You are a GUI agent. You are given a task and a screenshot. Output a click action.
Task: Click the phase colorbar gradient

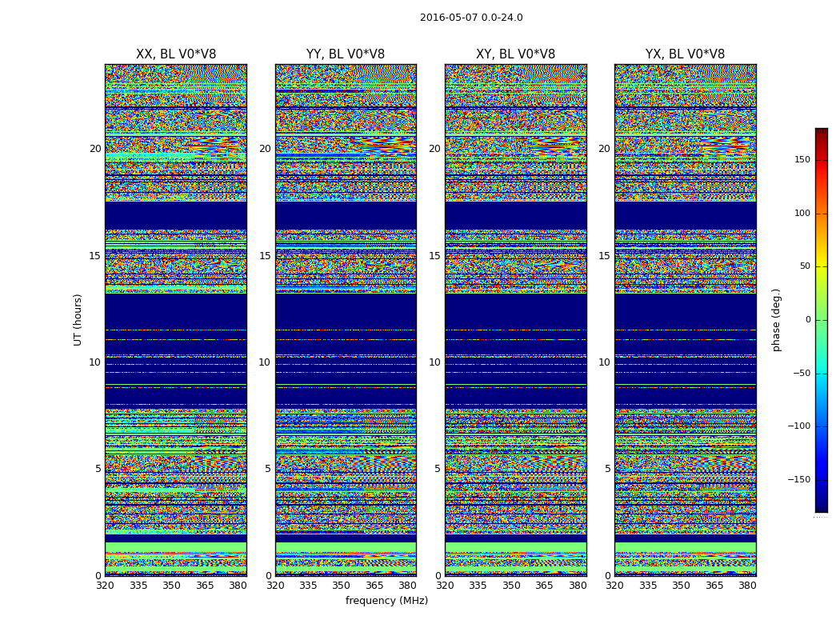pos(822,320)
